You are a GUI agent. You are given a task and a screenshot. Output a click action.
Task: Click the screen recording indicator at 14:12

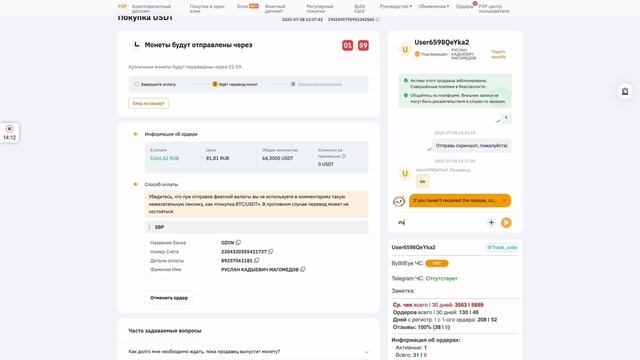[9, 133]
